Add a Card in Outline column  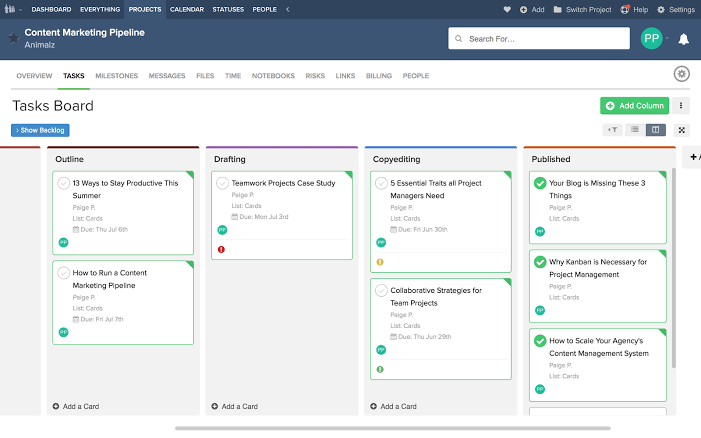pos(76,407)
